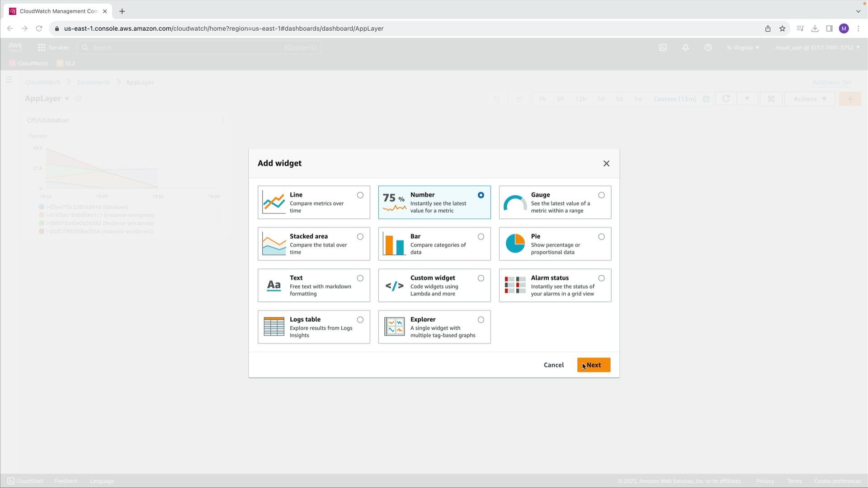The height and width of the screenshot is (488, 868).
Task: Select the Text widget radio button
Action: [x=360, y=278]
